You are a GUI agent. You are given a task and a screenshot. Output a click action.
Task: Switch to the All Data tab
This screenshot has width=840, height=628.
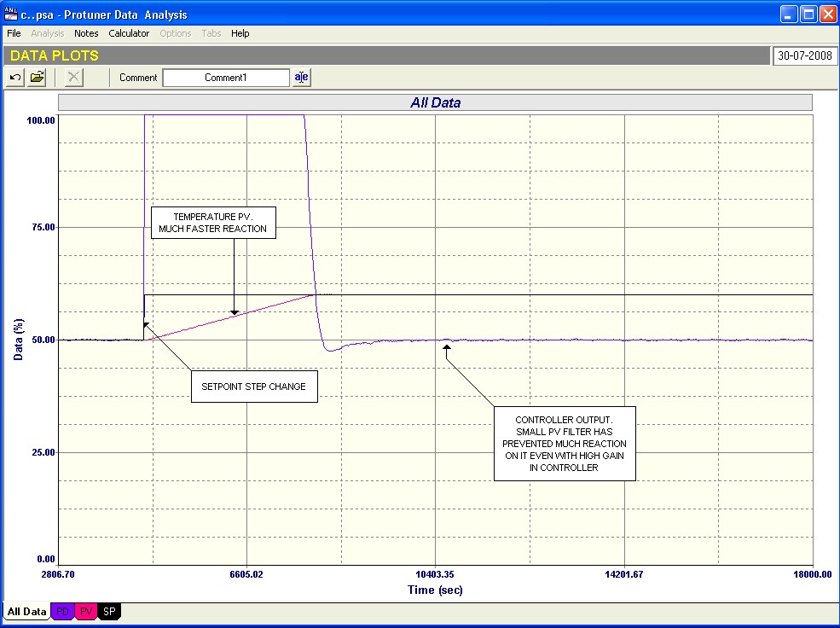point(26,612)
